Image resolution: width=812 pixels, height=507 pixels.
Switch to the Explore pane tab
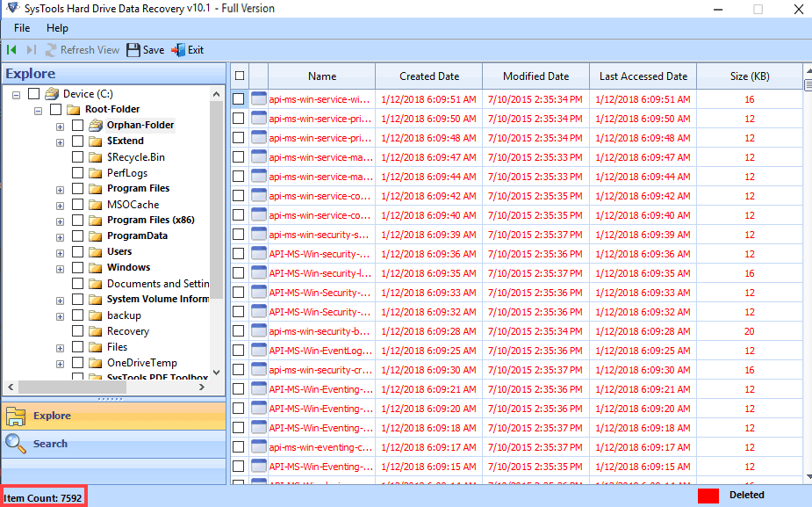[x=114, y=416]
